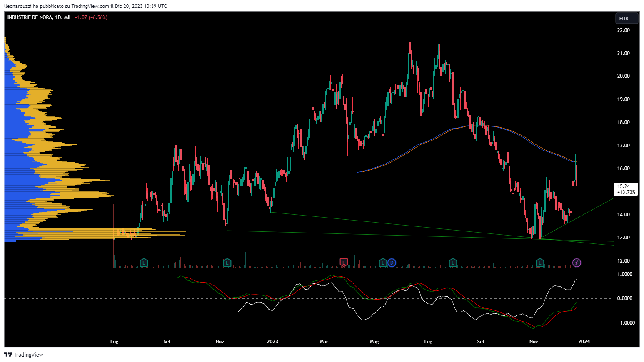Screen dimensions: 644x362
Task: Click the earnings marker between Lug and Set 2023
Action: (x=453, y=263)
